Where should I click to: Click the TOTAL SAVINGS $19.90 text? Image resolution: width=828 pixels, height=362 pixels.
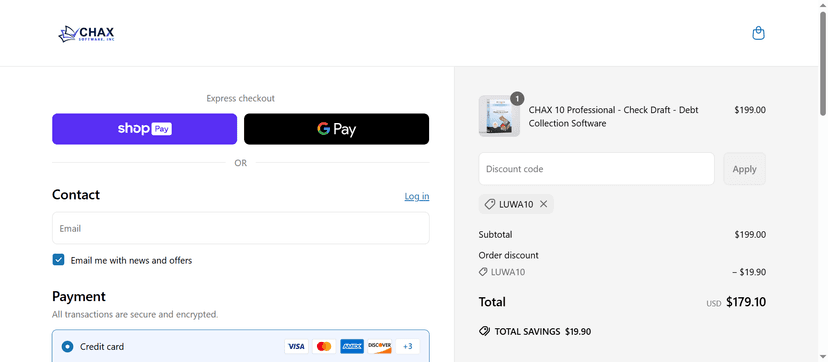click(x=542, y=332)
